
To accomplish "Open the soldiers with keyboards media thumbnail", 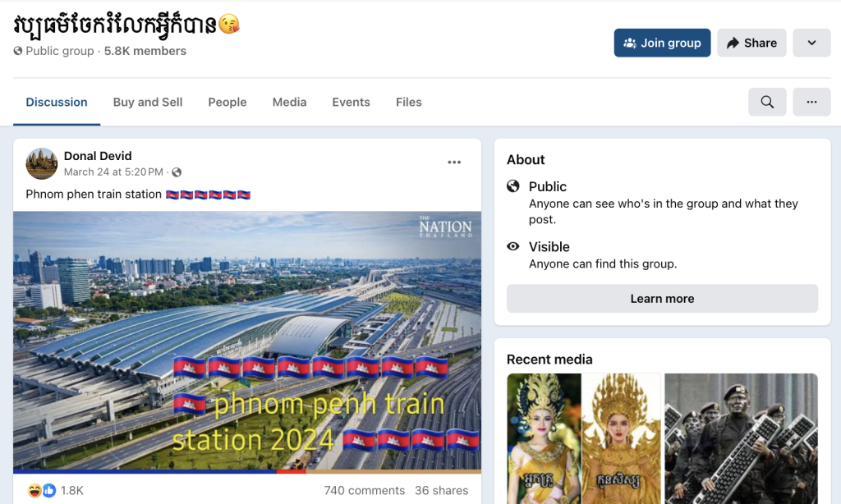I will coord(742,438).
